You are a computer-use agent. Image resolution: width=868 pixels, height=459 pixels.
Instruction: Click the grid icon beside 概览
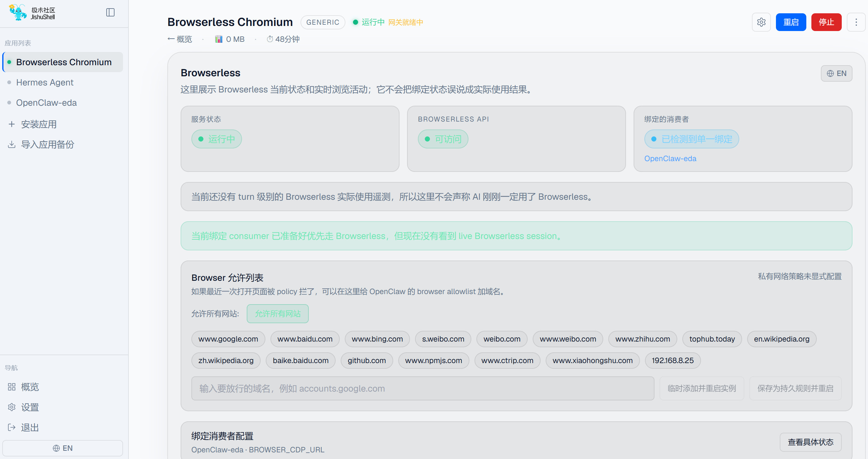pos(12,387)
